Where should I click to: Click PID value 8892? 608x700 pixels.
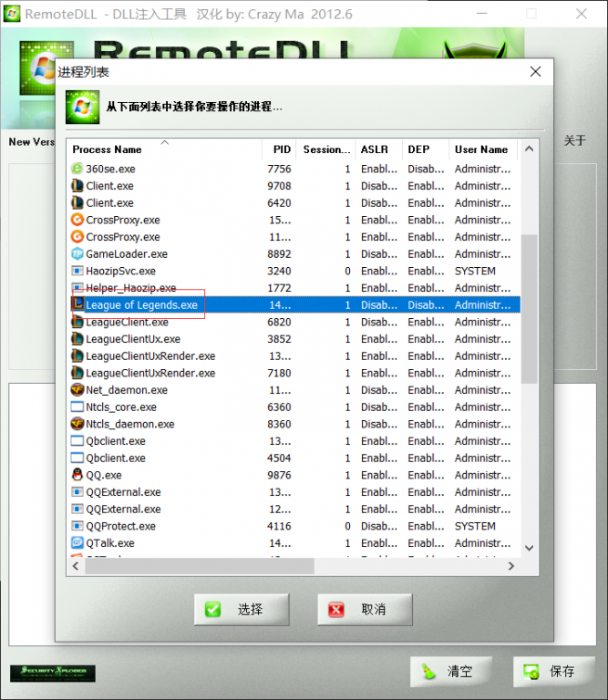tap(279, 253)
